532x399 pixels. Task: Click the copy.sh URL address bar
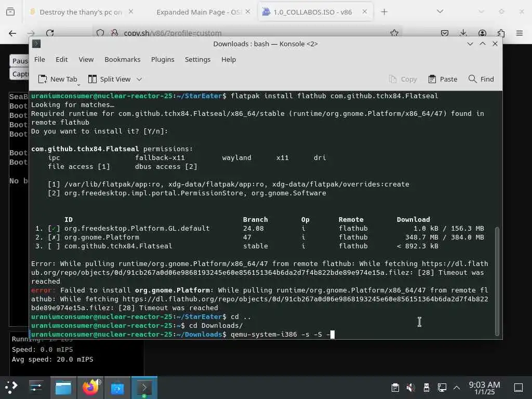[x=248, y=33]
